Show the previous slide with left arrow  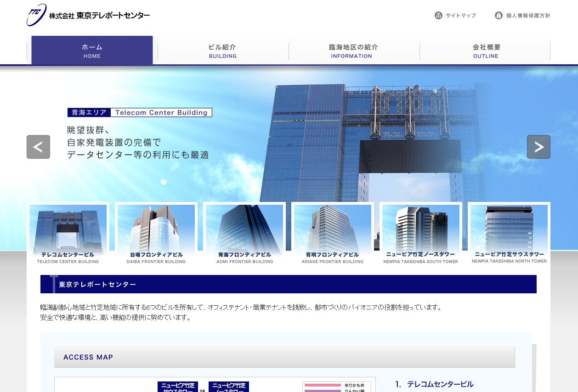pyautogui.click(x=38, y=147)
